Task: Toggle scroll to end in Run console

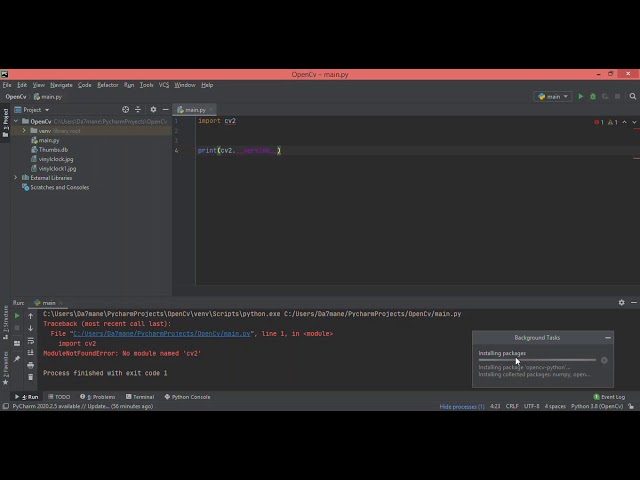Action: tap(31, 353)
